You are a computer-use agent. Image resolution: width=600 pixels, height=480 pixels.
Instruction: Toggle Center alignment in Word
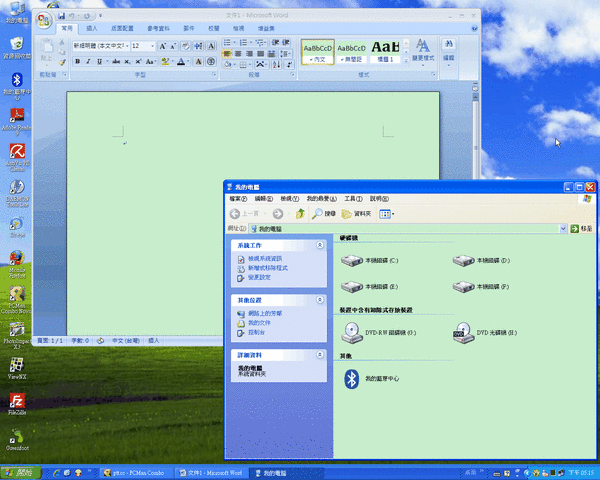coord(238,54)
